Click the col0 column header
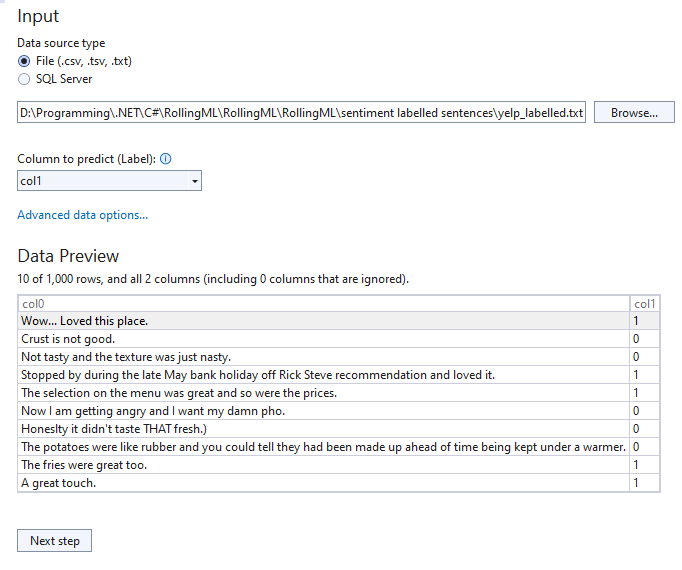The width and height of the screenshot is (682, 570). click(x=324, y=304)
